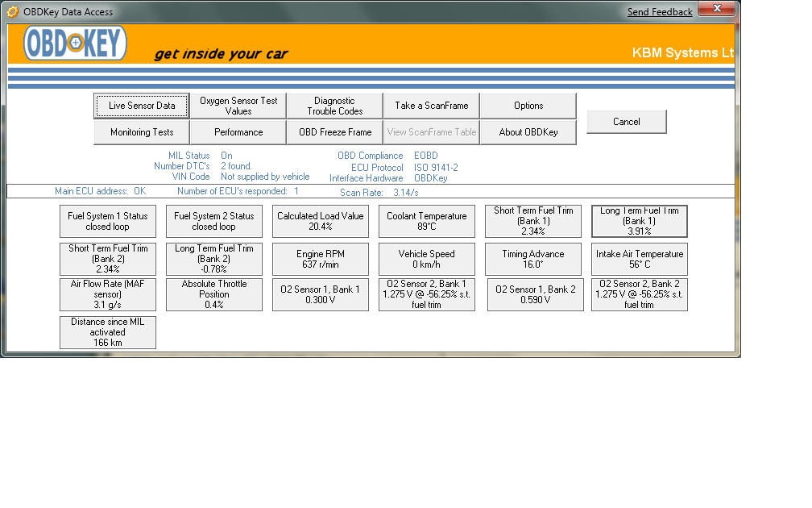Open Oxygen Sensor Test Values
The width and height of the screenshot is (812, 508).
pos(238,106)
